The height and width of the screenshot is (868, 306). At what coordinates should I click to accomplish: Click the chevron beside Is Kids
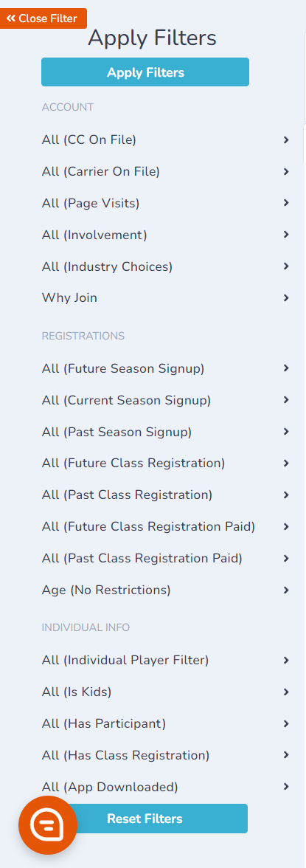coord(286,692)
